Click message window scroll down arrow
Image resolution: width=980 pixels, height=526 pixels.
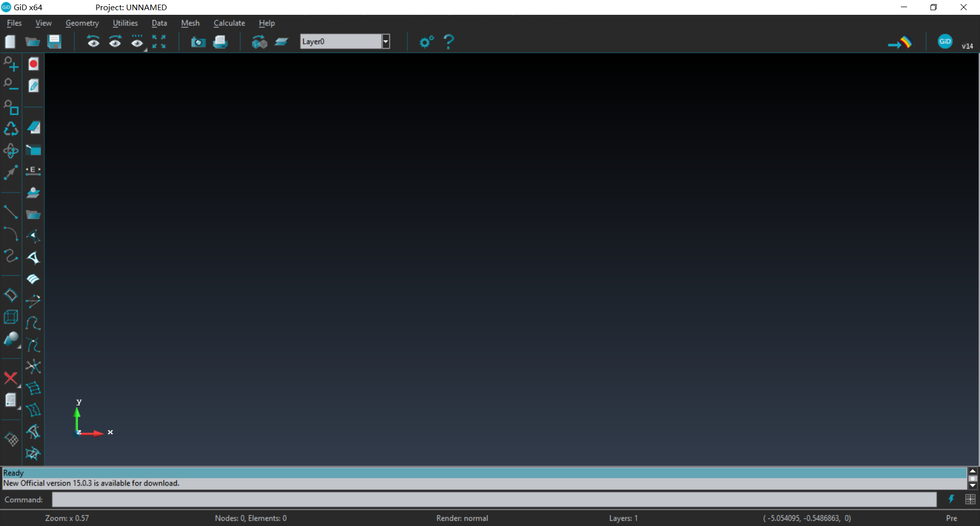coord(972,486)
